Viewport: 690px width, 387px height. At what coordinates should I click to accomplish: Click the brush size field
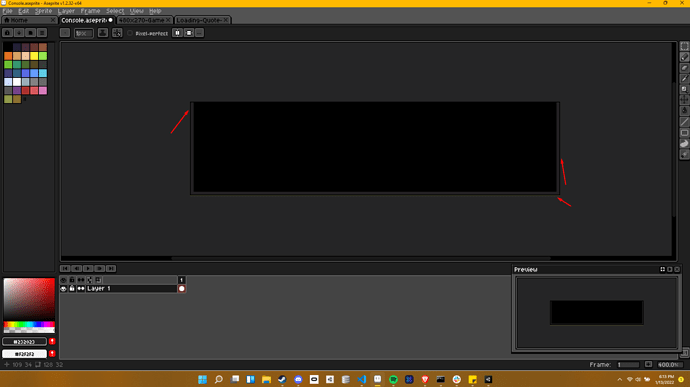point(84,33)
